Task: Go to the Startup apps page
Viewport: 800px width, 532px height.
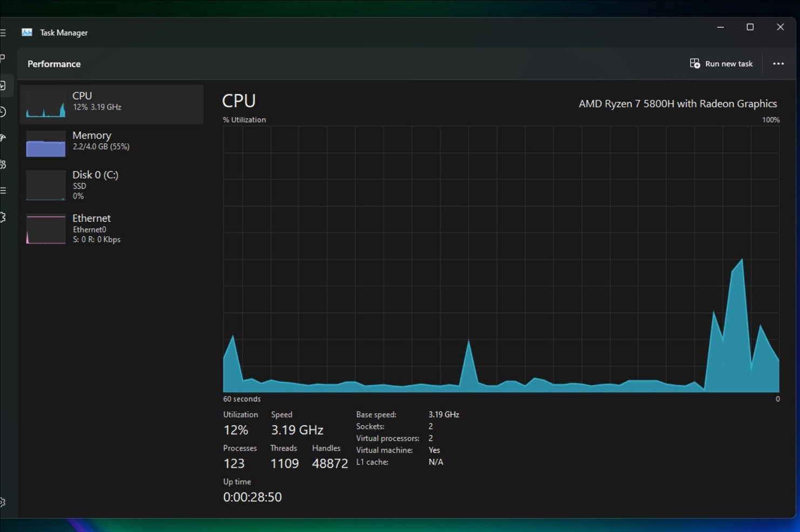Action: click(x=3, y=138)
